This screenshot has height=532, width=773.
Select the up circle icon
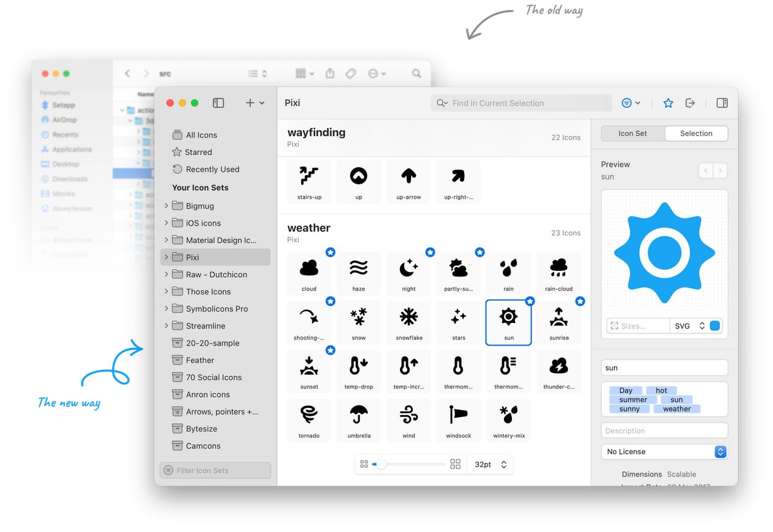point(358,182)
